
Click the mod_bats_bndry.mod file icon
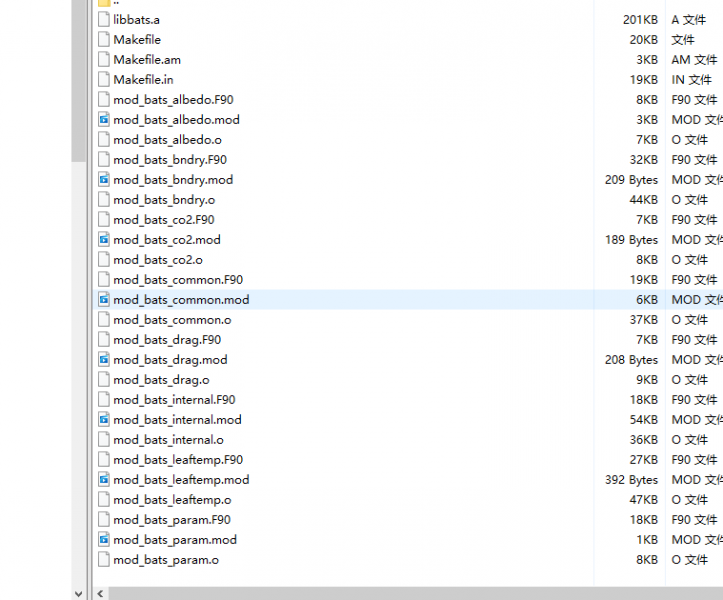click(x=104, y=180)
